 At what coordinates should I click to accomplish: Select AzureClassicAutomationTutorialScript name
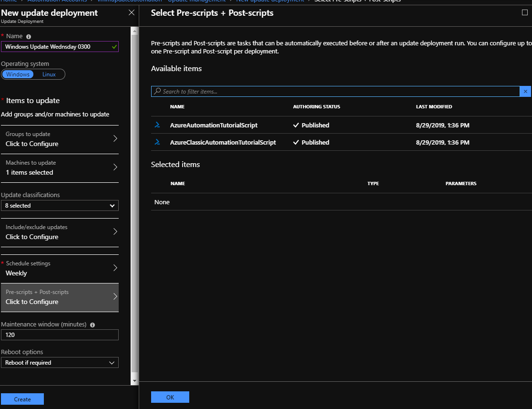(x=223, y=142)
